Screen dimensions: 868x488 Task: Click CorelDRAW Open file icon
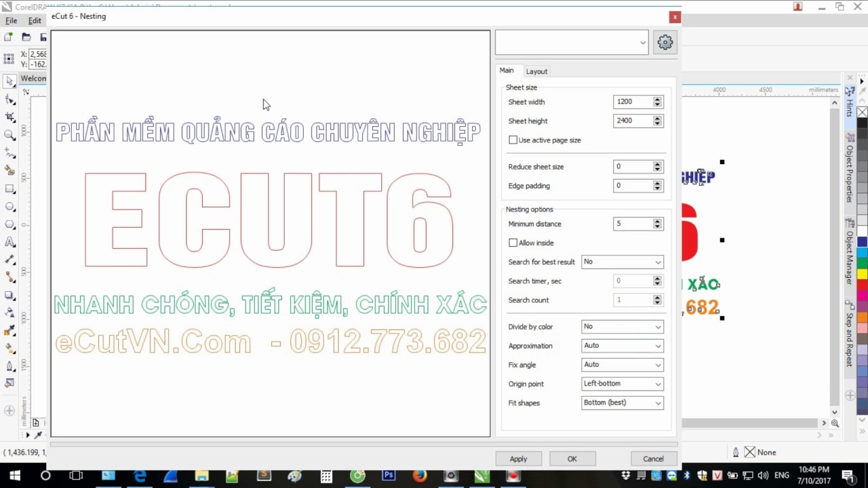pos(26,37)
